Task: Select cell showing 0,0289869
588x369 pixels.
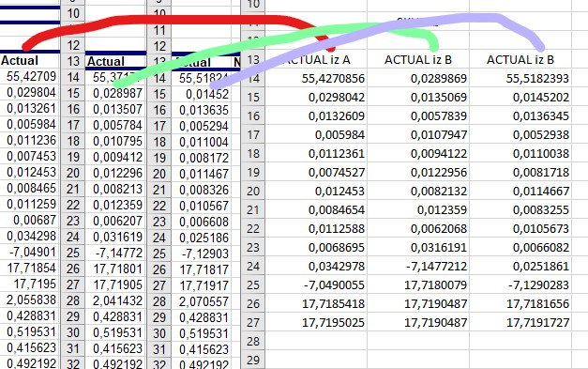Action: click(x=418, y=78)
